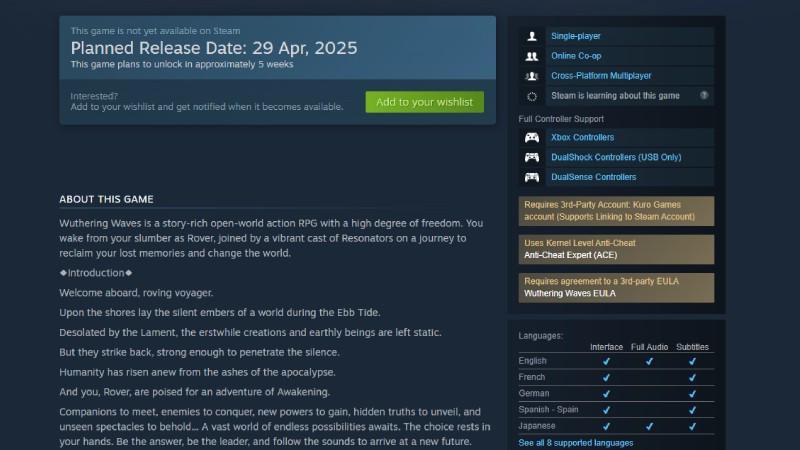Click the Japanese interface checkmark
This screenshot has height=450, width=800.
(x=606, y=427)
